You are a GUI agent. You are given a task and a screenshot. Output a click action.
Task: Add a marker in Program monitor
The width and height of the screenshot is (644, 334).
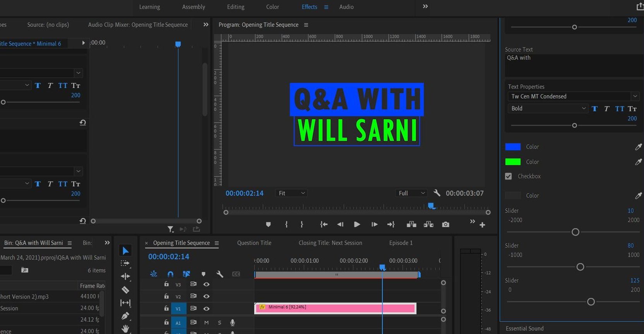point(268,224)
